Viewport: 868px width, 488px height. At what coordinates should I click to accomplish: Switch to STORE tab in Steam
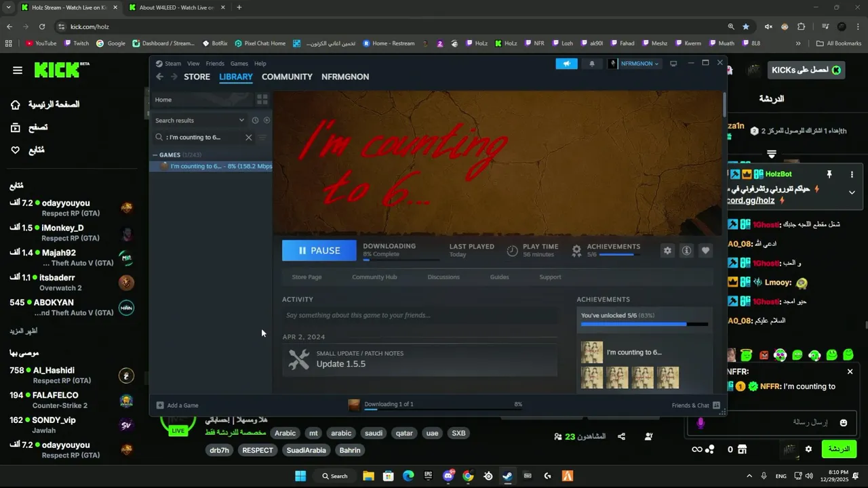[197, 77]
